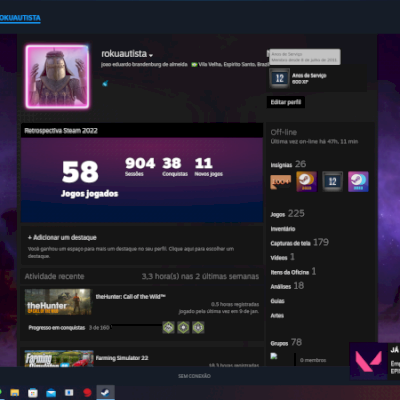Click third theHunter achievement icon
Screen dimensions: 400x400
(x=198, y=327)
